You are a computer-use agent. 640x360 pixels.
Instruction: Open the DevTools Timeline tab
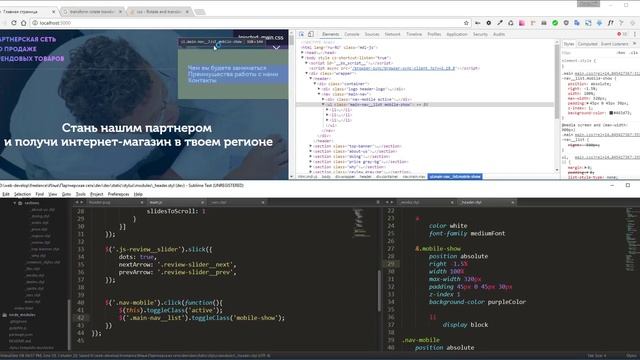[x=414, y=34]
